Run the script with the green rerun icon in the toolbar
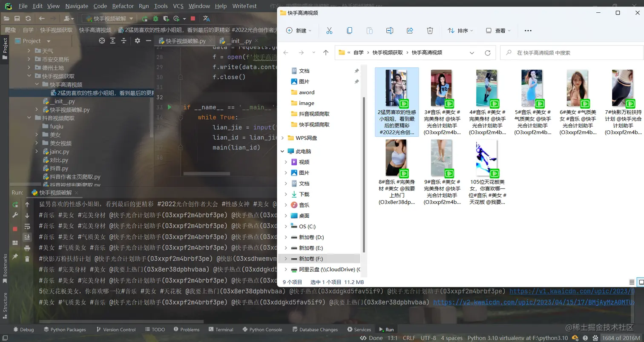The height and width of the screenshot is (342, 644). click(145, 19)
